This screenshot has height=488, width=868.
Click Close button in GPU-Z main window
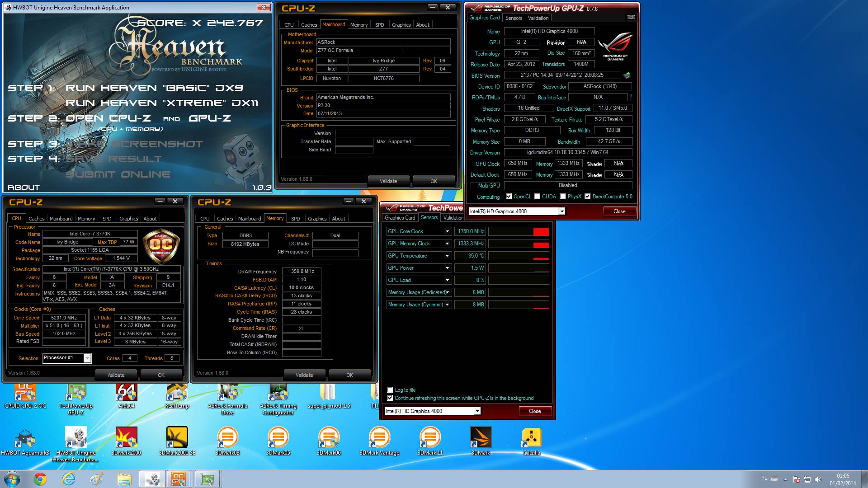[x=619, y=211]
